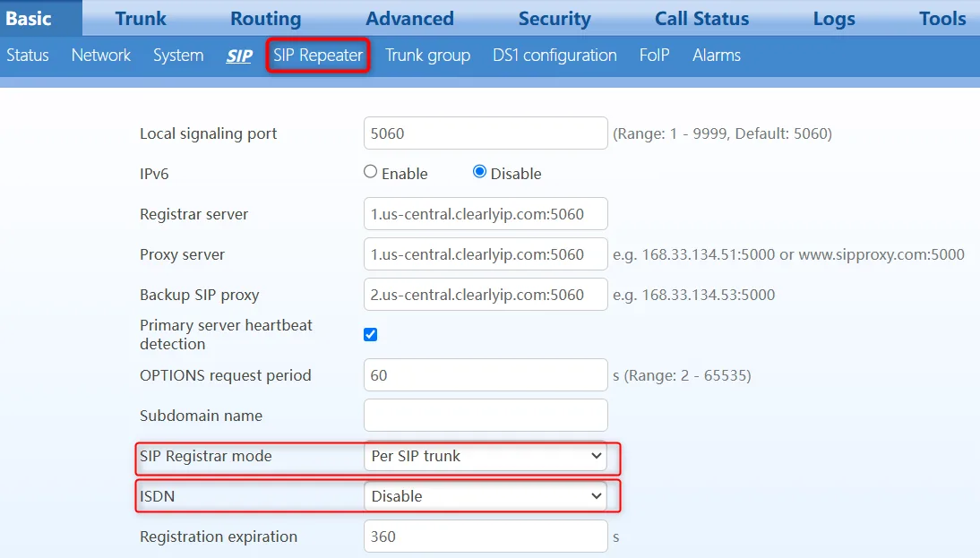Click the Backup SIP proxy field
Screen dimensions: 980x558
pos(486,295)
